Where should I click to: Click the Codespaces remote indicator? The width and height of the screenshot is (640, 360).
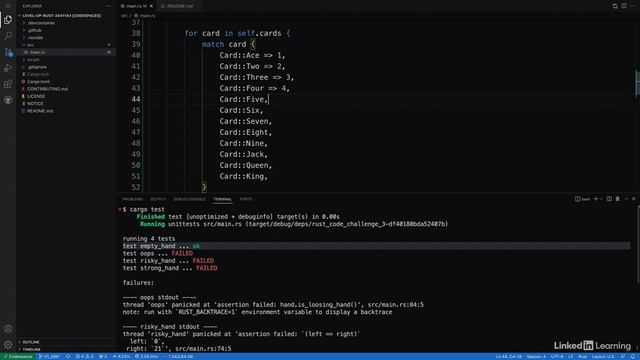[18, 357]
